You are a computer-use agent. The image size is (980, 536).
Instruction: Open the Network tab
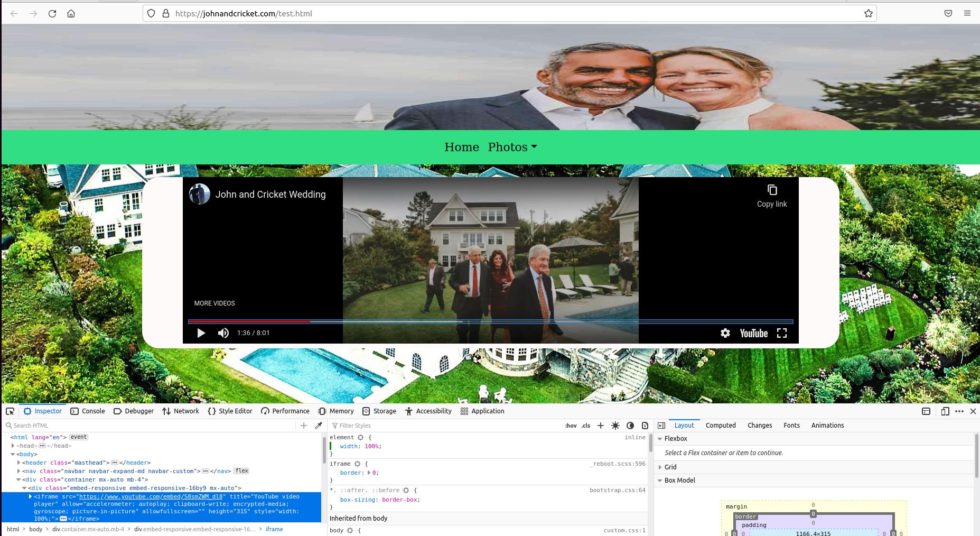tap(181, 411)
